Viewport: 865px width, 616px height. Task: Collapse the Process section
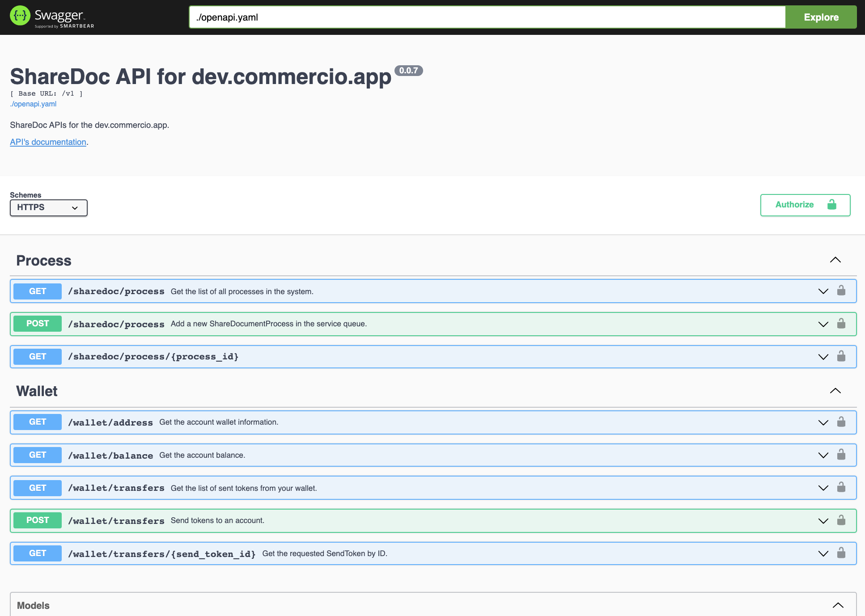[835, 260]
